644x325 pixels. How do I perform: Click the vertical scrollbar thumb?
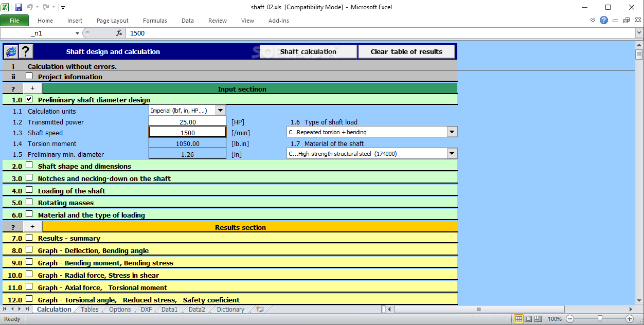pyautogui.click(x=639, y=55)
